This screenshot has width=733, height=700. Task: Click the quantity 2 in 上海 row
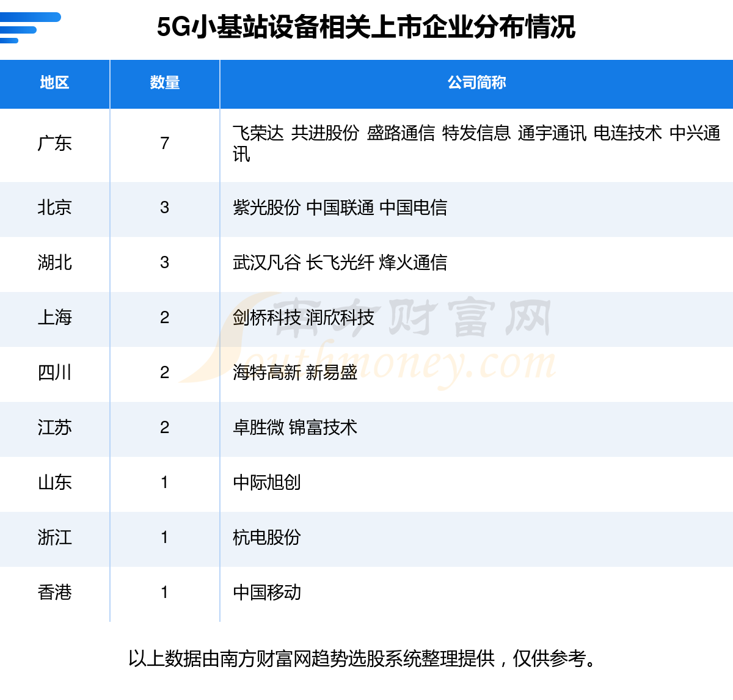(164, 318)
